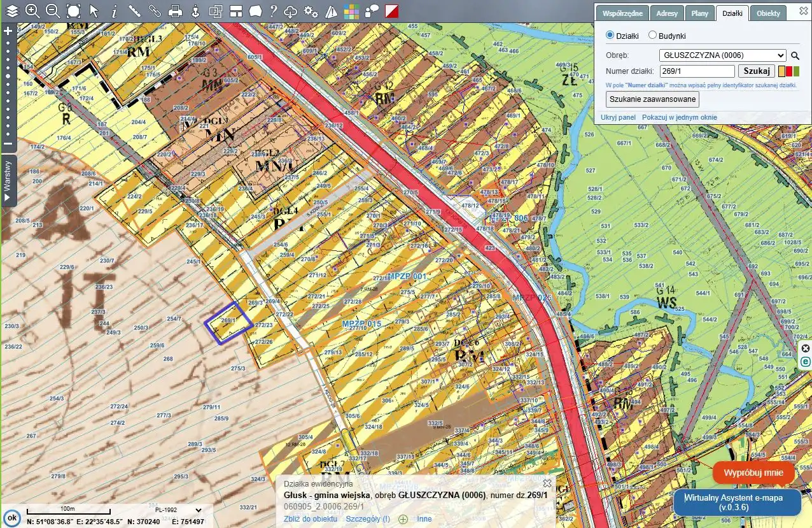Screen dimensions: 812x528
Task: Switch to the Adresy tab
Action: pos(668,13)
